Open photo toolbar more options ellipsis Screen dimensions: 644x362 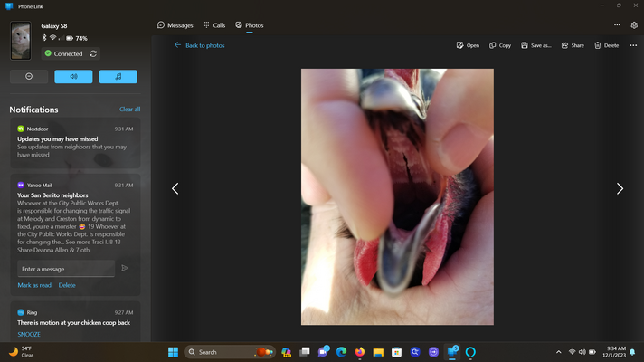pos(633,45)
